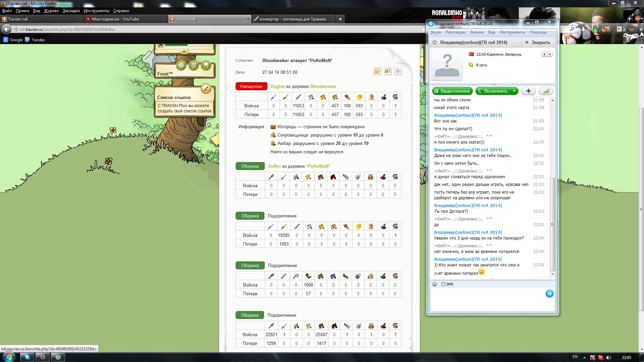This screenshot has width=644, height=362.
Task: Click the trebuchet icon in Deffer's defense table
Action: [x=358, y=177]
